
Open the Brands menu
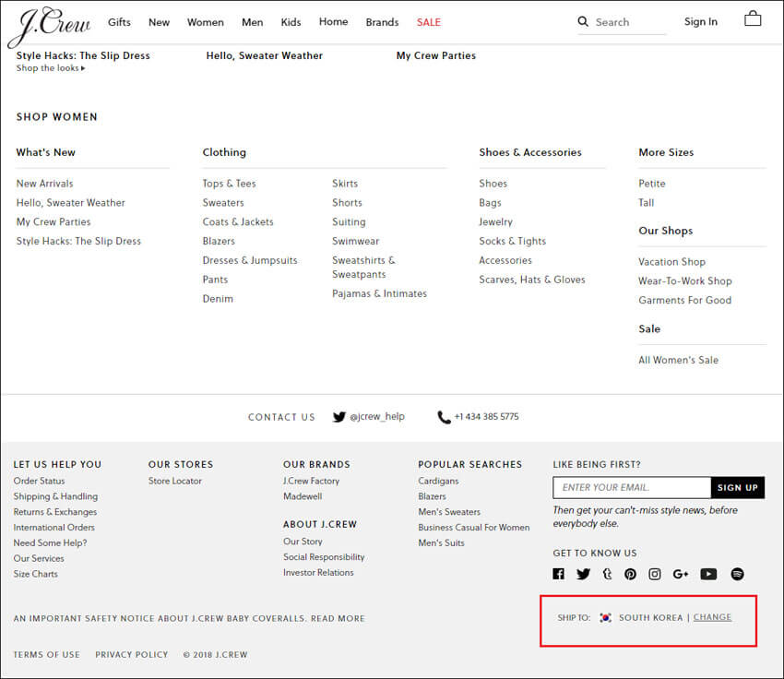(382, 22)
